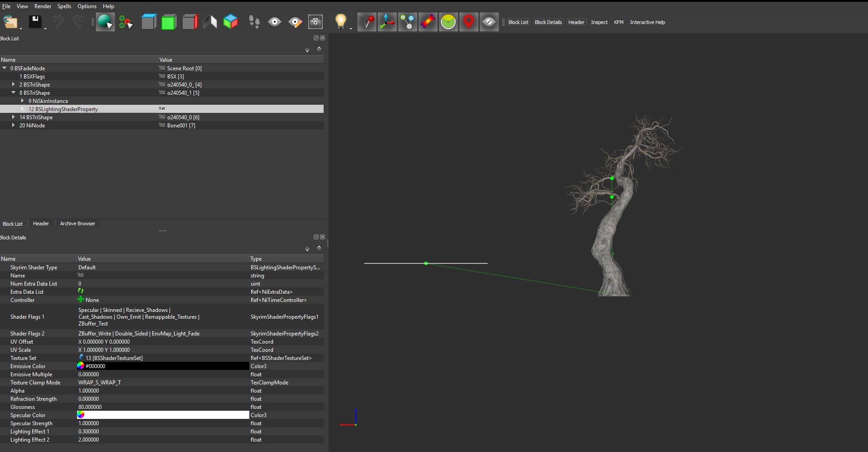
Task: Select the vertex selection mode icon
Action: (126, 22)
